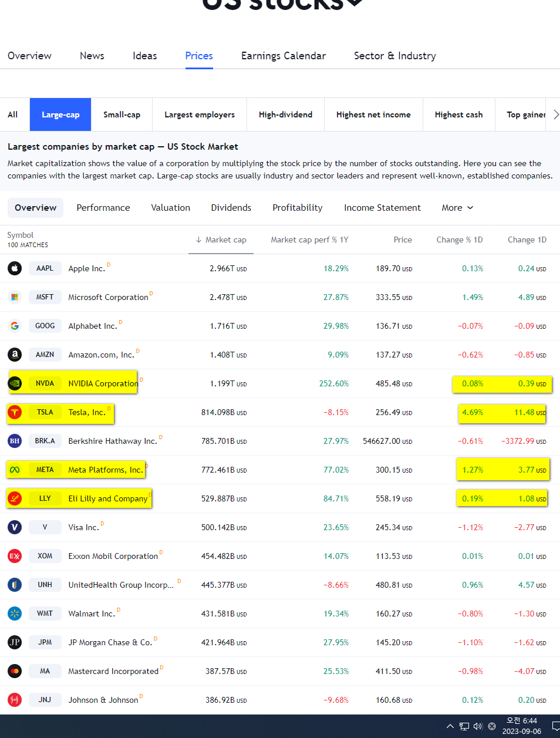Click the Apple logo icon in AAPL row
This screenshot has width=560, height=738.
(x=15, y=268)
